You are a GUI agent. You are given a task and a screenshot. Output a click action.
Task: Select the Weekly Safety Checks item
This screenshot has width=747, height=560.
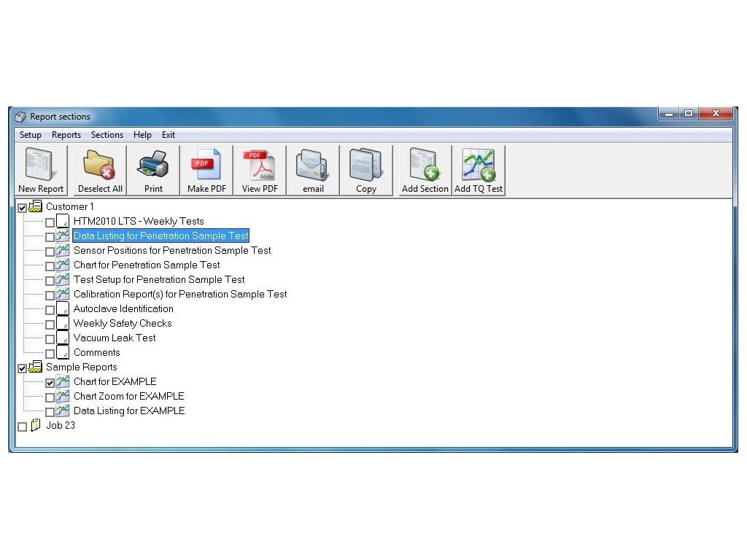[x=123, y=323]
